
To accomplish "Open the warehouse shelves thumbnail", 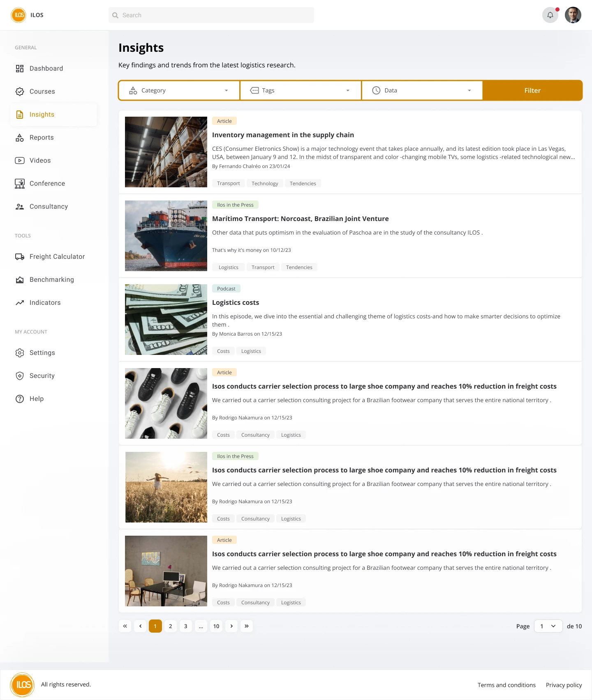I will [166, 152].
